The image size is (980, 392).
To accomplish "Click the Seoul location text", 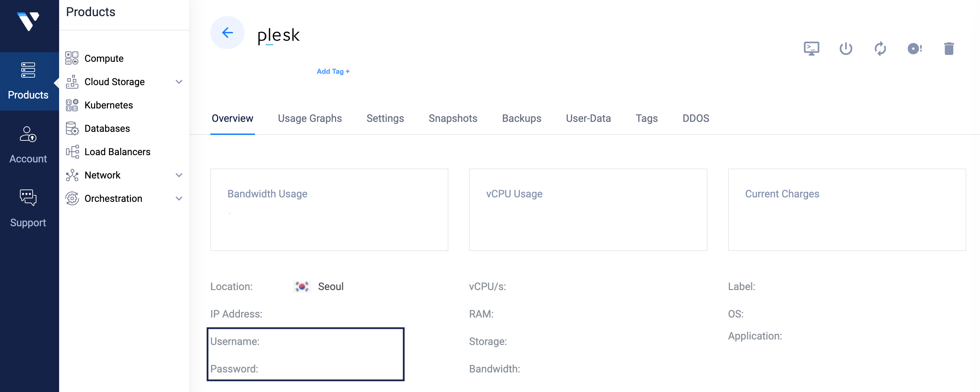I will [x=331, y=286].
